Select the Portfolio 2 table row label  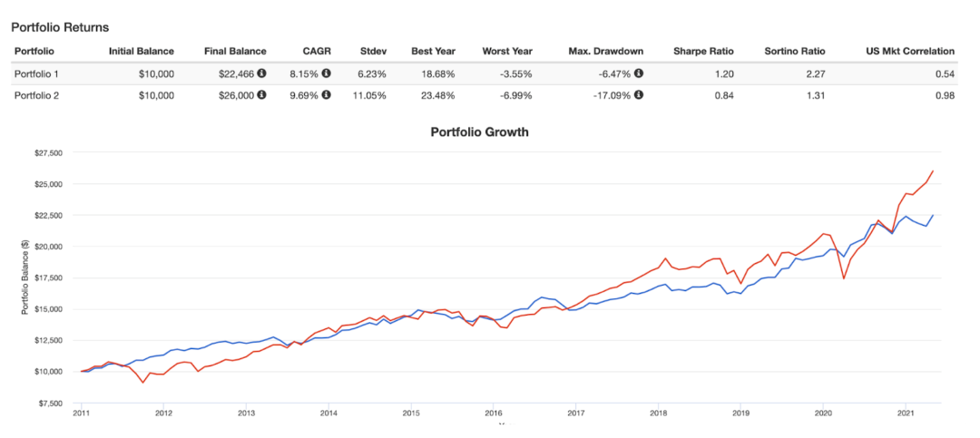(36, 95)
